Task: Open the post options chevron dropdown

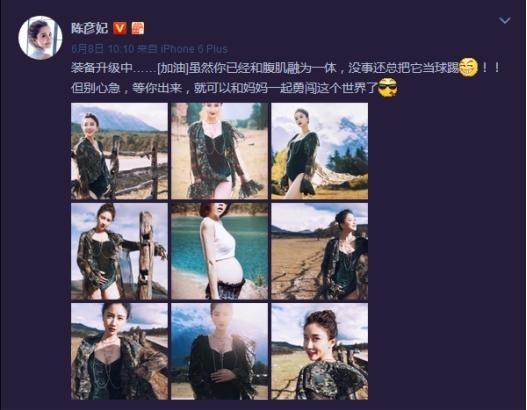Action: tap(504, 21)
